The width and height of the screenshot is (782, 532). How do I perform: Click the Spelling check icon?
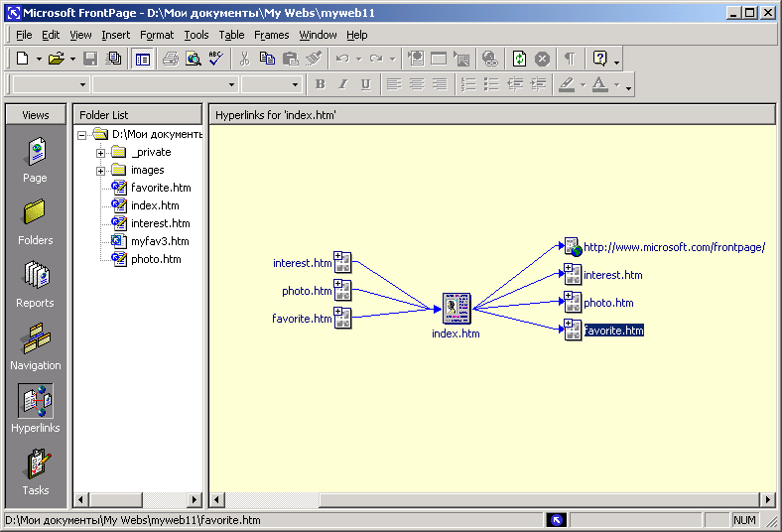[216, 59]
